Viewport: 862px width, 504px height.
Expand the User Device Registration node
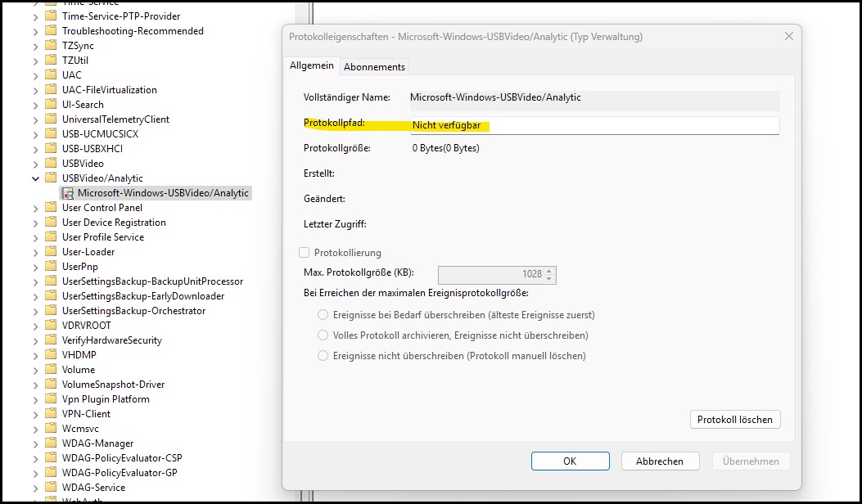36,223
